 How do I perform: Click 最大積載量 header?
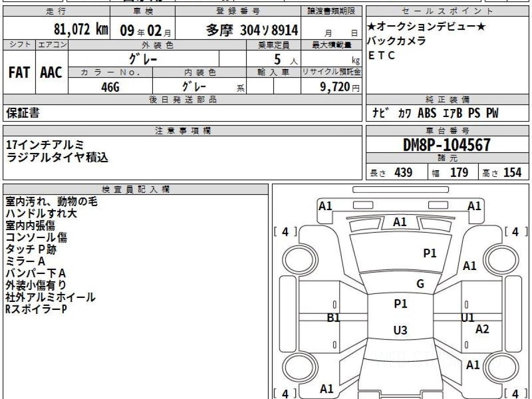pos(332,45)
